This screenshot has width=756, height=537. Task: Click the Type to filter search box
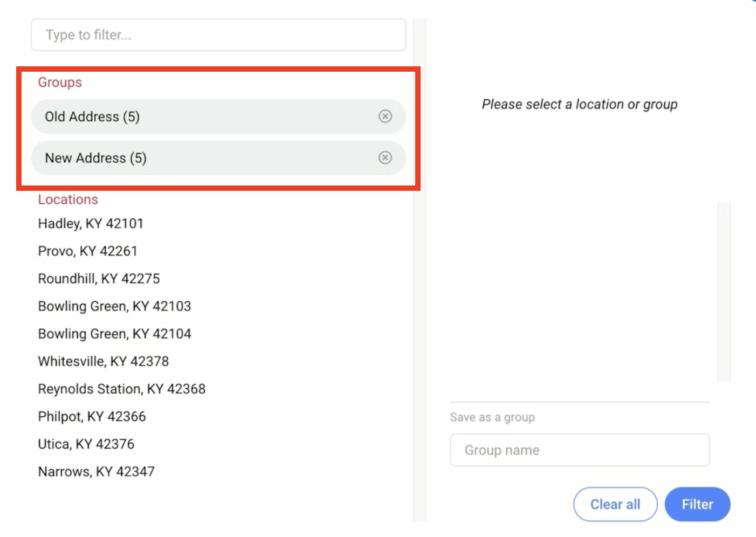[218, 35]
